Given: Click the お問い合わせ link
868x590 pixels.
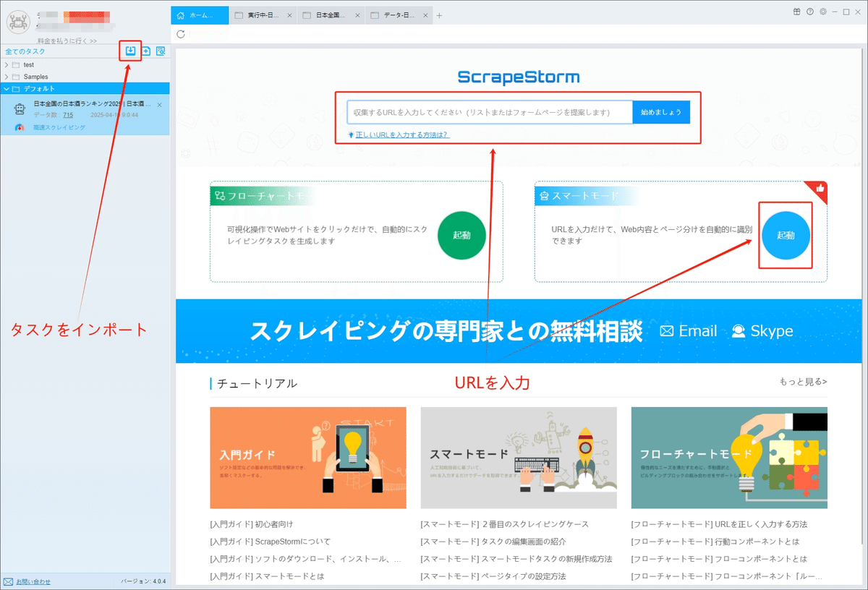Looking at the screenshot, I should [x=33, y=581].
